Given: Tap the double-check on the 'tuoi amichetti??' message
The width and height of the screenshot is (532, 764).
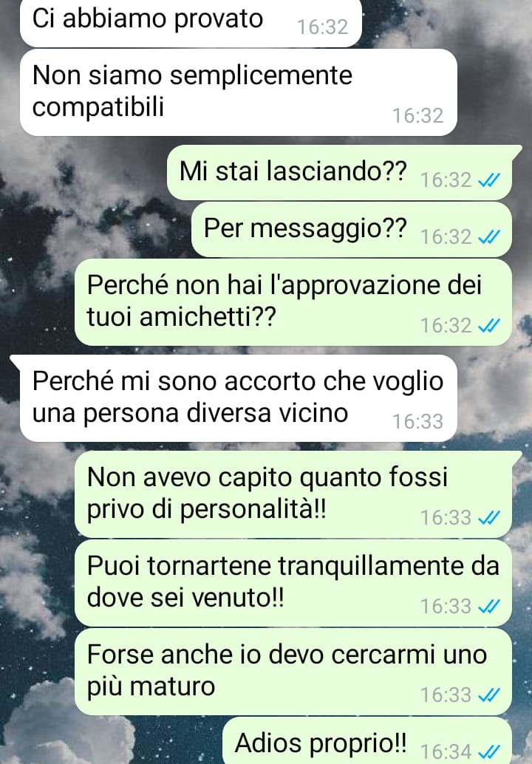Looking at the screenshot, I should tap(488, 326).
